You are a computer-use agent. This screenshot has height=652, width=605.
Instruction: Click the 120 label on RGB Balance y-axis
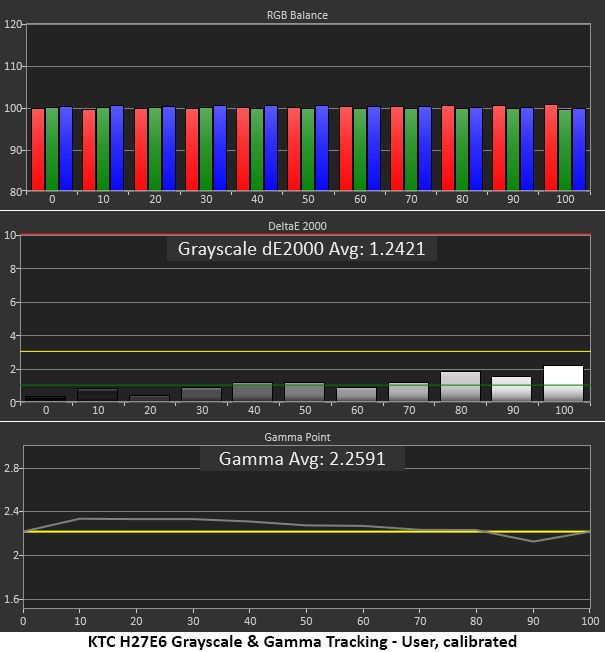pyautogui.click(x=12, y=24)
